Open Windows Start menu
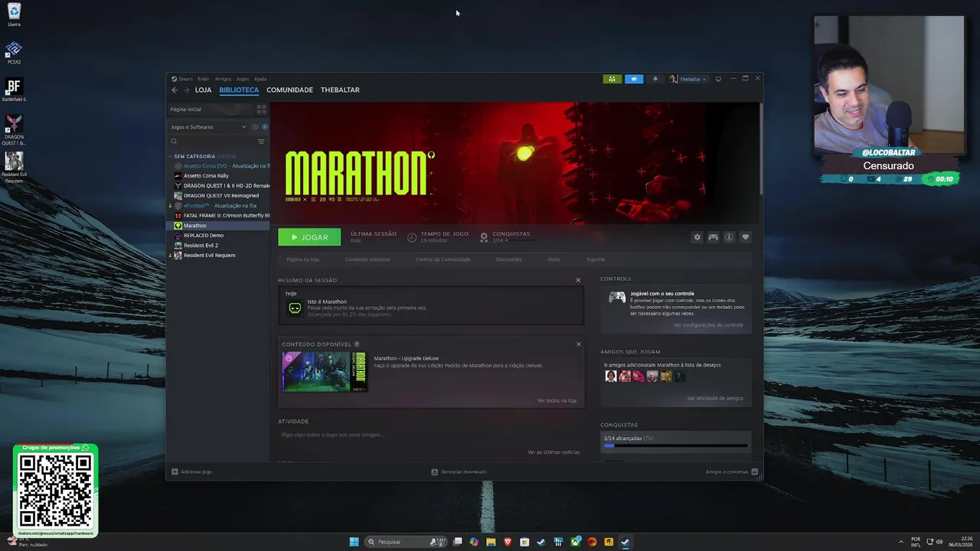Viewport: 980px width, 551px height. 354,542
